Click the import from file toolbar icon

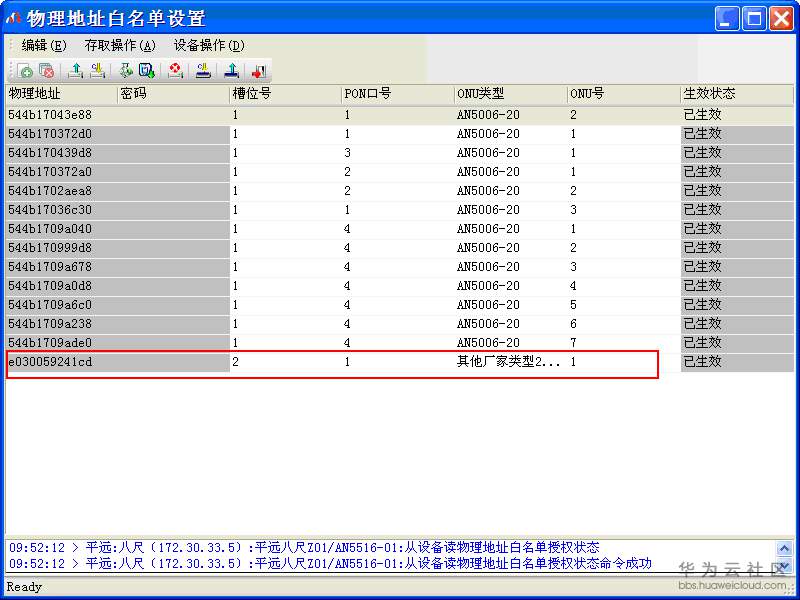point(126,70)
